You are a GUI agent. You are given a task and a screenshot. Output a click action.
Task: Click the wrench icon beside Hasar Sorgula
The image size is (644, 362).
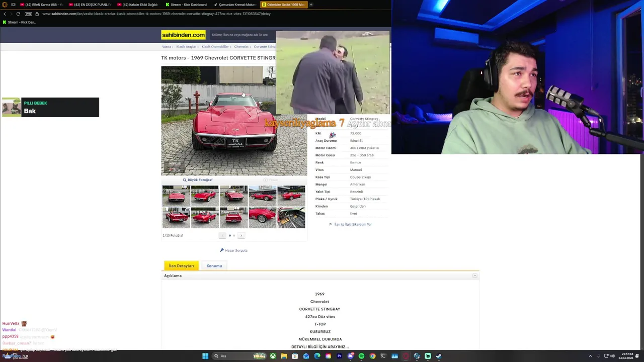point(222,250)
